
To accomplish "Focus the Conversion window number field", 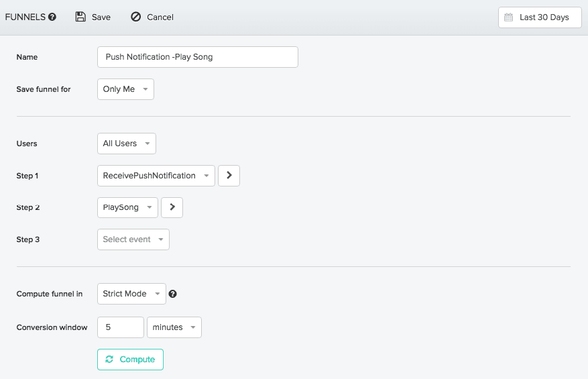I will click(121, 327).
